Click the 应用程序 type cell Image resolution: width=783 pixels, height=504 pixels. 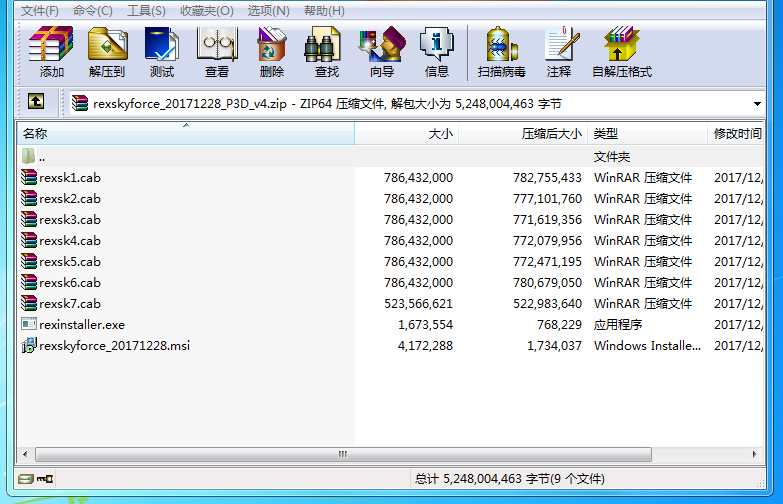618,324
